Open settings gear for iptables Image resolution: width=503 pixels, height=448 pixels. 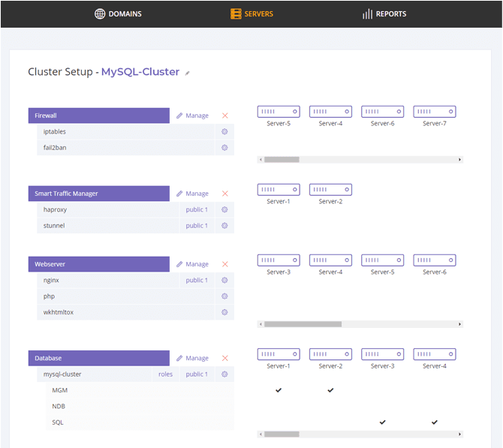pyautogui.click(x=224, y=131)
